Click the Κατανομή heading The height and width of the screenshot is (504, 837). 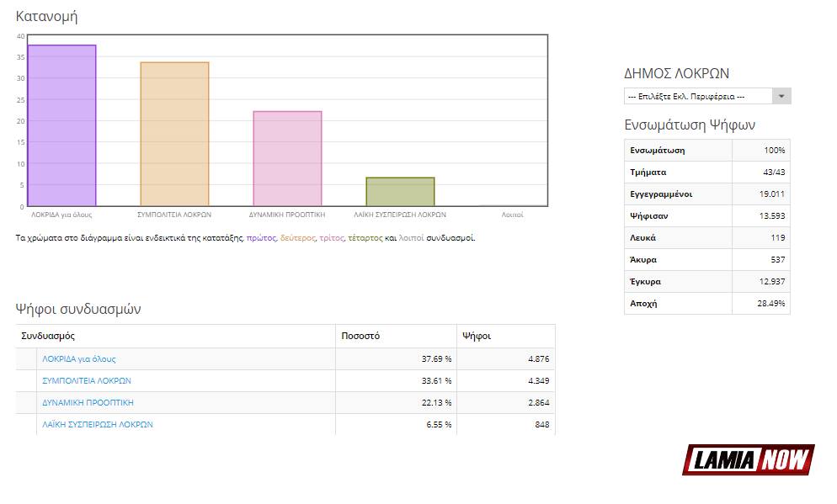click(46, 17)
